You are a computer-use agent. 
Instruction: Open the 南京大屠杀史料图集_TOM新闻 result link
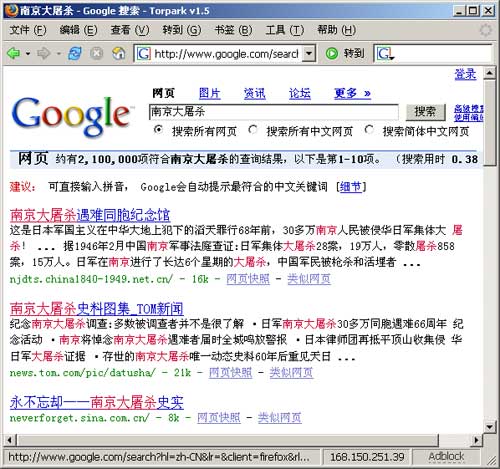tap(97, 309)
